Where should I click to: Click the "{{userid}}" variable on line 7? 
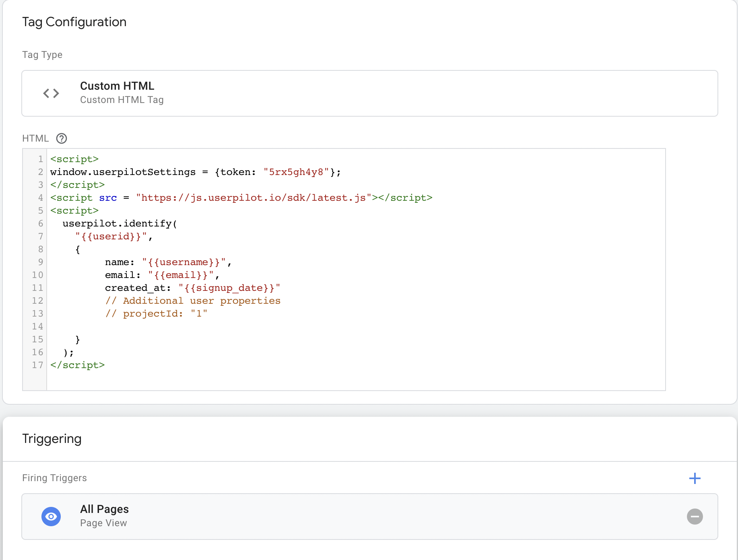coord(111,237)
